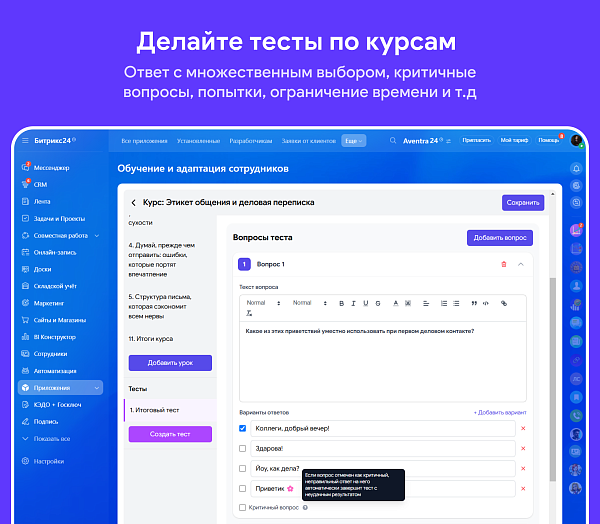This screenshot has width=600, height=524.
Task: Open КЭДО + Госключ in sidebar
Action: pyautogui.click(x=57, y=405)
